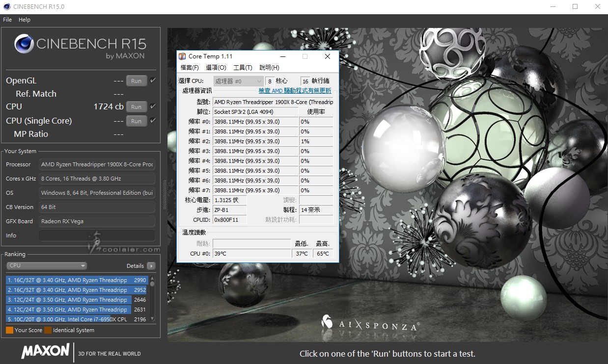Open the File menu in Cinebench
Viewport: 608px width, 364px height.
click(7, 20)
